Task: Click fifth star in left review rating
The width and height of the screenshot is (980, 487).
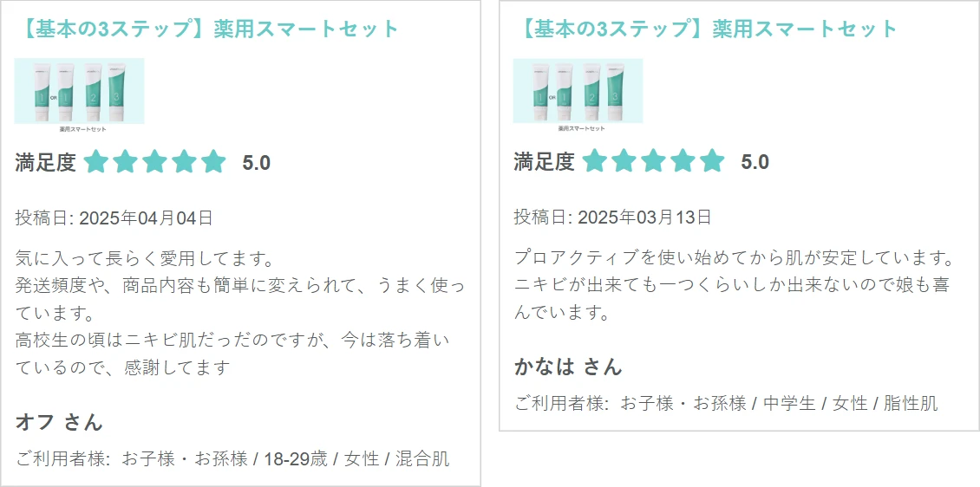Action: [213, 162]
